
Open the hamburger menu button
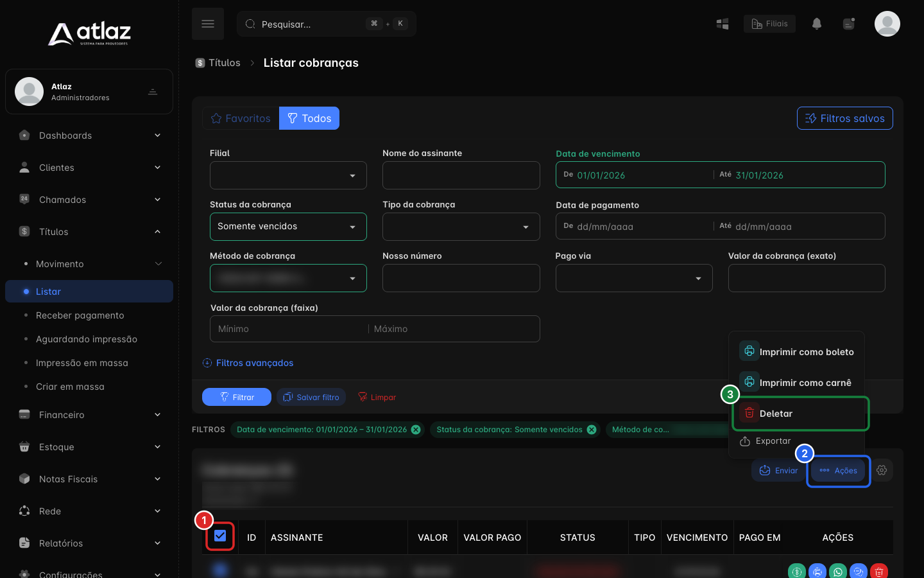[x=208, y=24]
